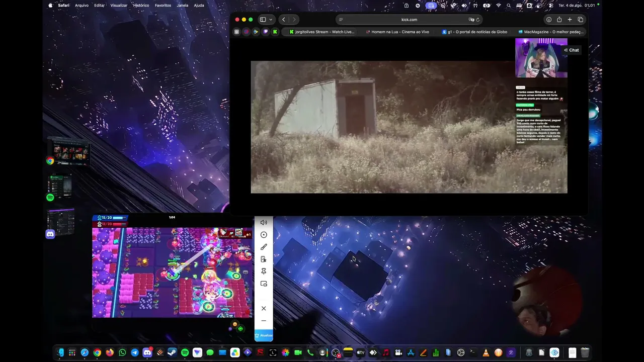Image resolution: width=644 pixels, height=362 pixels.
Task: Open the pinned green Kick tab
Action: 275,32
